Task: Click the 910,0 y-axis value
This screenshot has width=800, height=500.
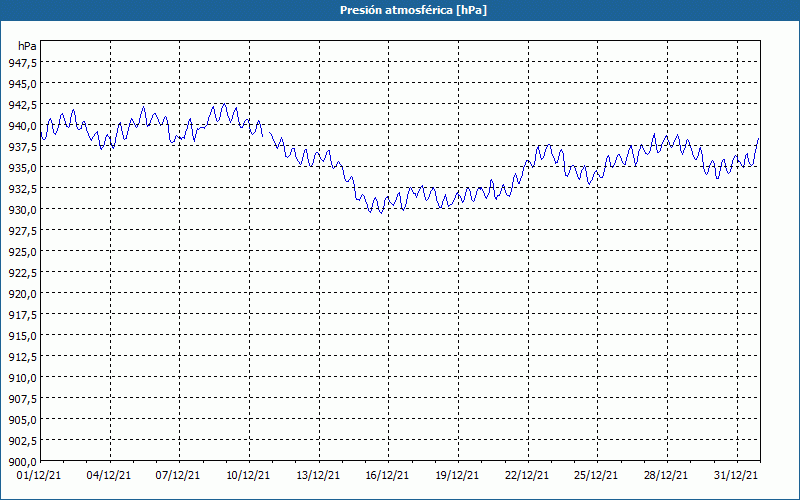Action: click(22, 378)
